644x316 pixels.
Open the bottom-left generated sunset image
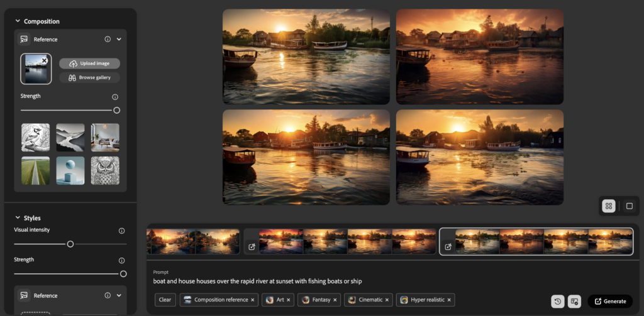pos(306,157)
